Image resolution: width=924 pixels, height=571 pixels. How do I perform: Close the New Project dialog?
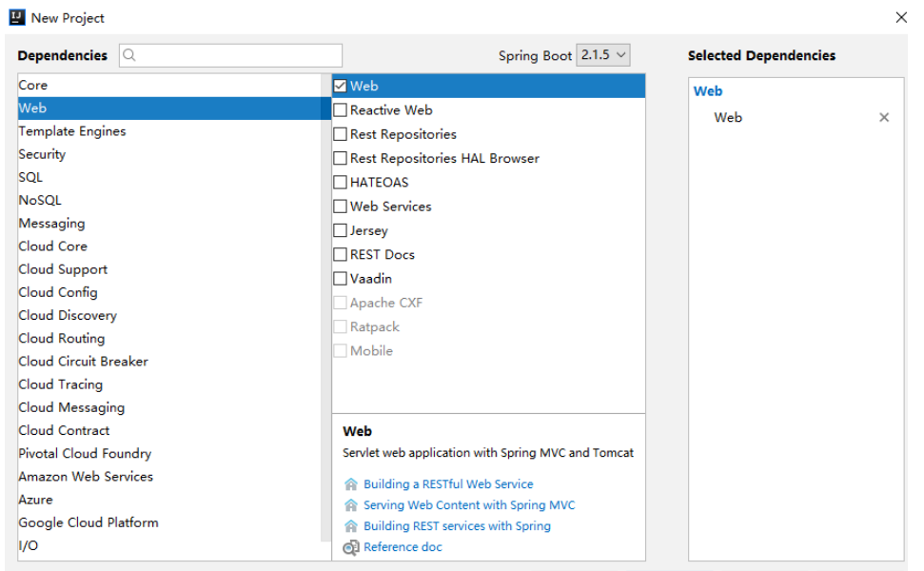coord(901,18)
